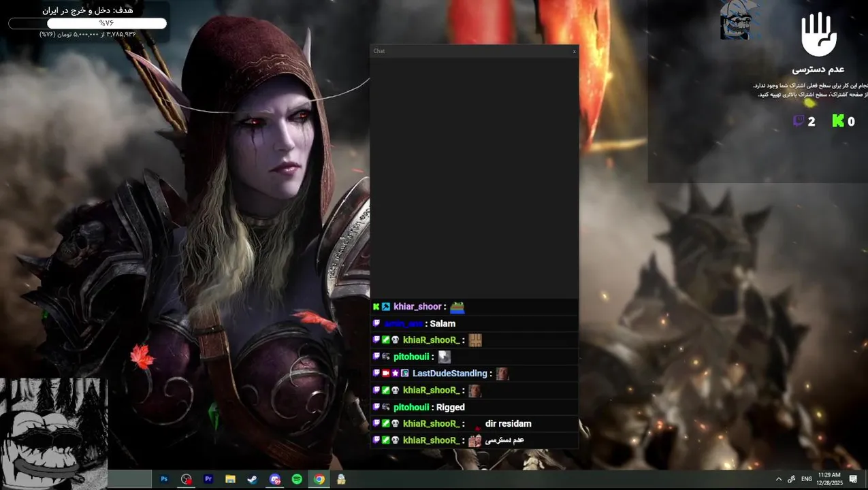Click the skull badge on dir residam row
The width and height of the screenshot is (868, 490).
tap(395, 423)
